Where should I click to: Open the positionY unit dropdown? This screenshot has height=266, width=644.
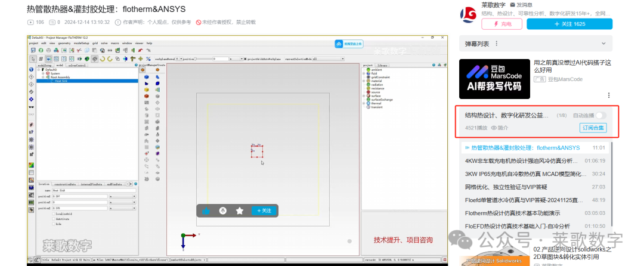point(122,202)
